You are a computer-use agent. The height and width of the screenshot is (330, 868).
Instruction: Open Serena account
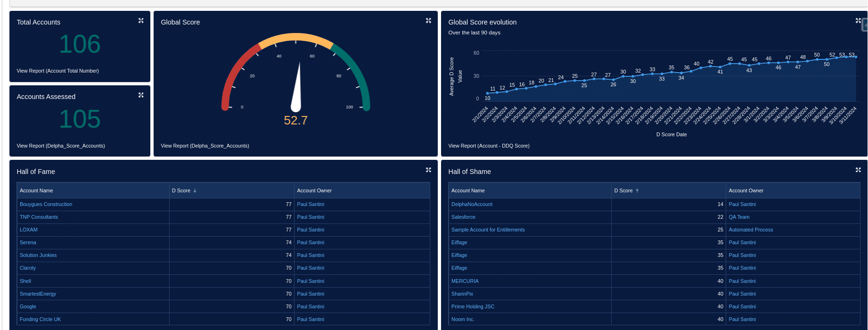pyautogui.click(x=28, y=242)
